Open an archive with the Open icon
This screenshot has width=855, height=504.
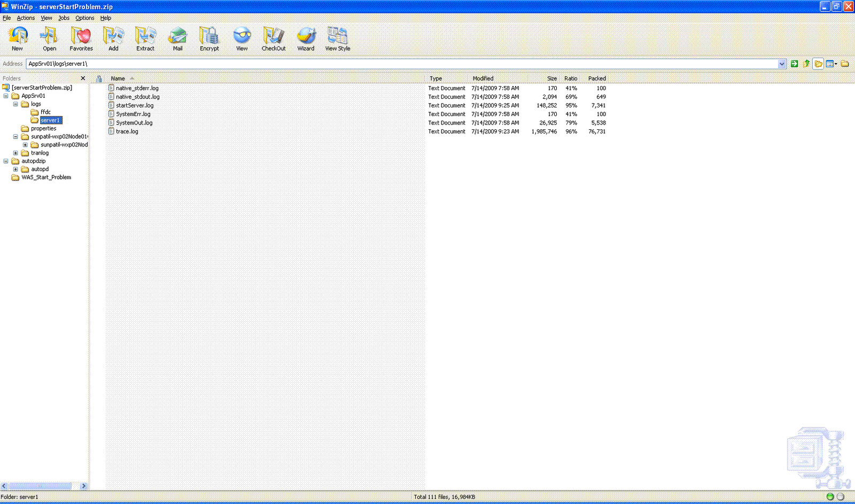pyautogui.click(x=49, y=35)
